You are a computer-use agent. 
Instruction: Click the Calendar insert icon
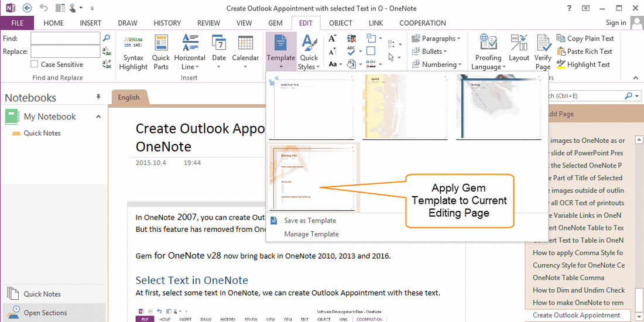tap(245, 42)
